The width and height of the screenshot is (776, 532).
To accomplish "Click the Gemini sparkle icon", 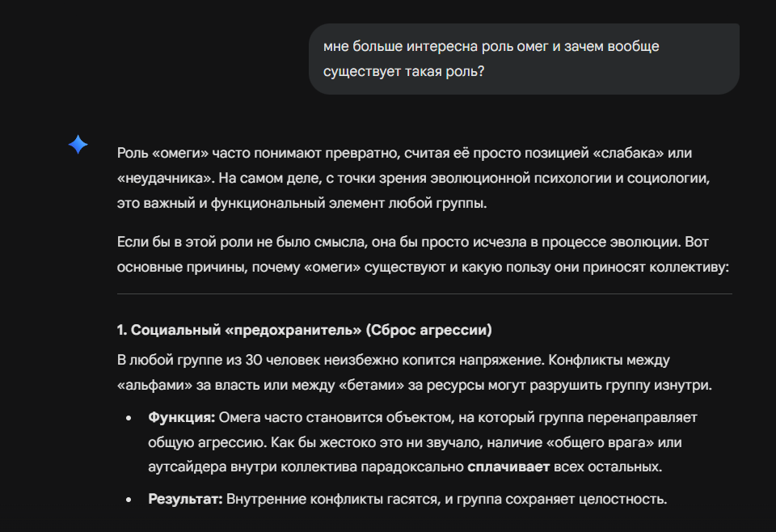I will tap(78, 145).
